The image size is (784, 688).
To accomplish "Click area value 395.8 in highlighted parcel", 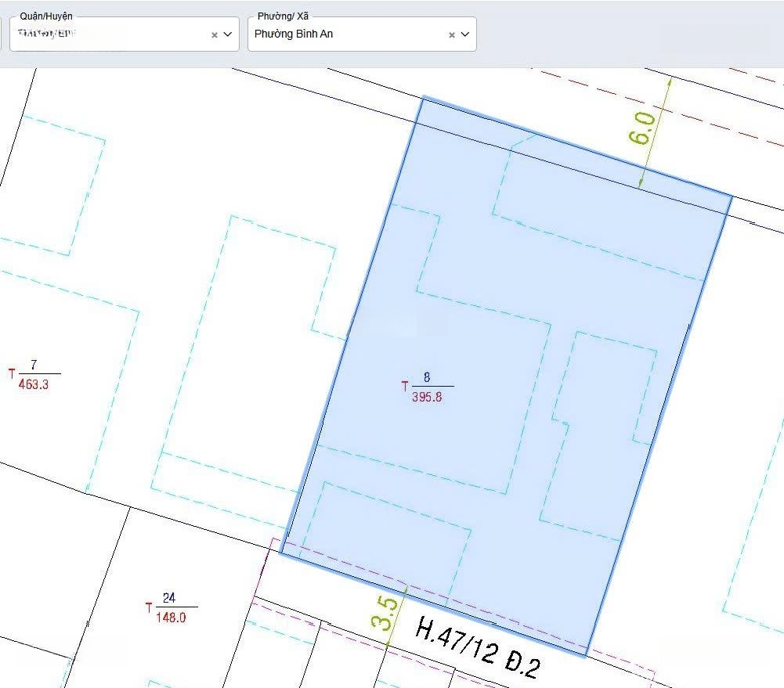I will tap(427, 397).
